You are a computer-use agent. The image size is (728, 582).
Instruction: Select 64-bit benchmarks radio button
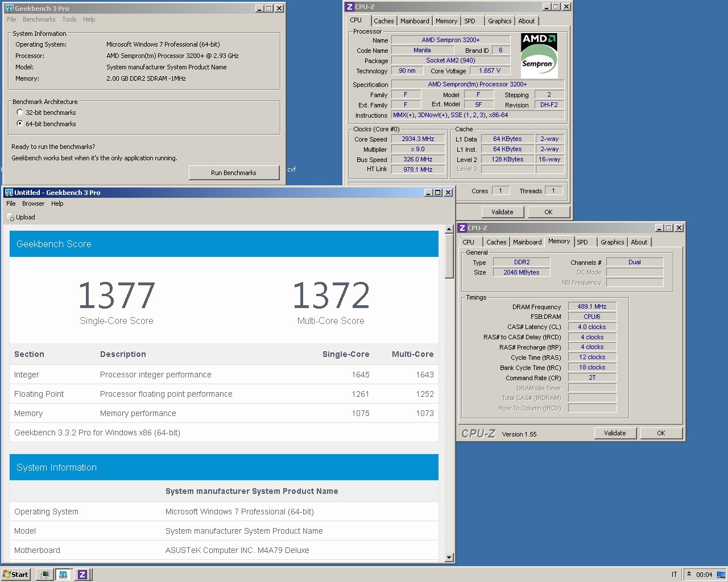pos(20,124)
